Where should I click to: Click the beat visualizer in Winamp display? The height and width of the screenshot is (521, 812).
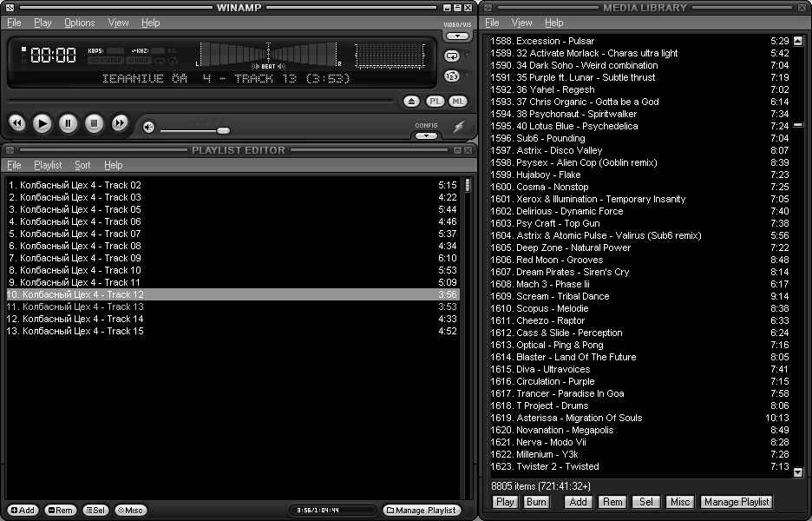pos(268,55)
